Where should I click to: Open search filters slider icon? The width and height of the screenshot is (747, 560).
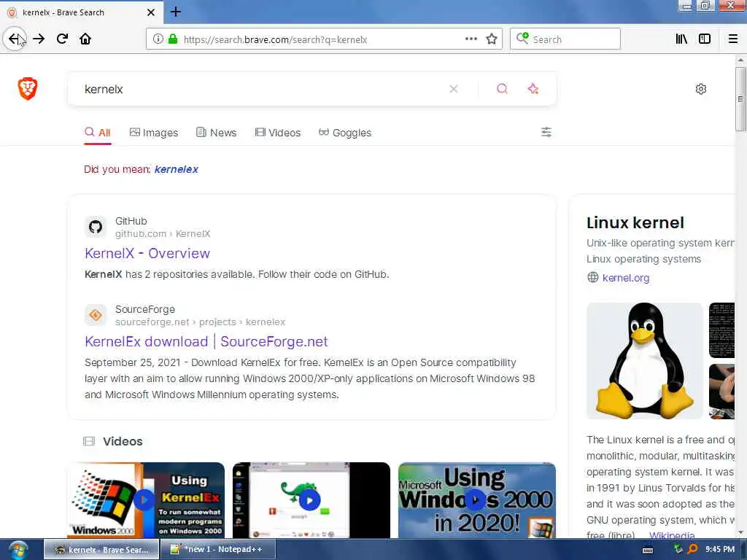[x=546, y=133]
